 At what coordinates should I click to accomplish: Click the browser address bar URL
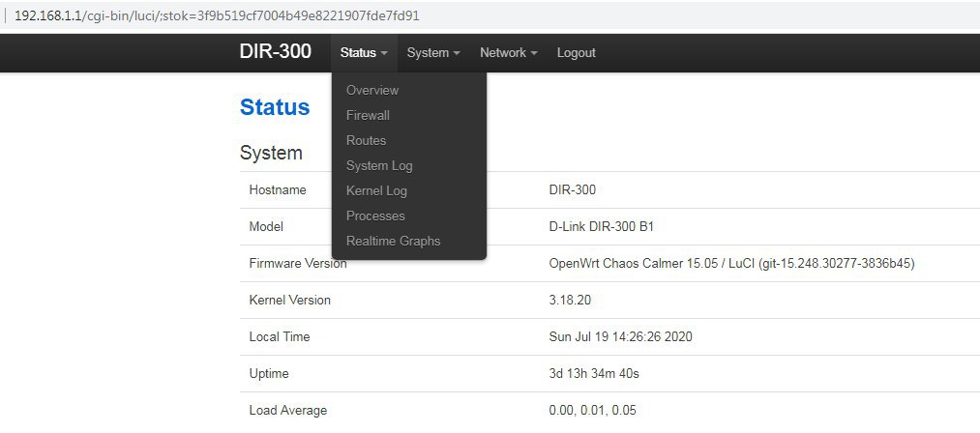[x=217, y=15]
